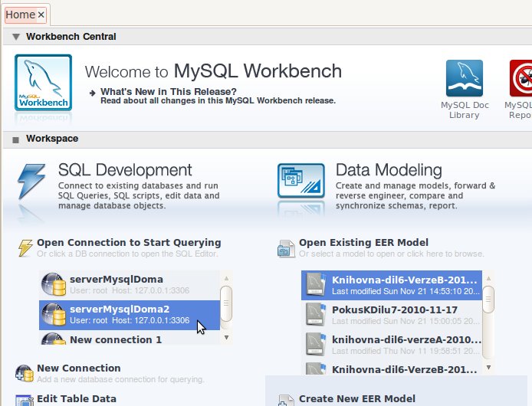
Task: Click Create New EER Model link
Action: (357, 398)
